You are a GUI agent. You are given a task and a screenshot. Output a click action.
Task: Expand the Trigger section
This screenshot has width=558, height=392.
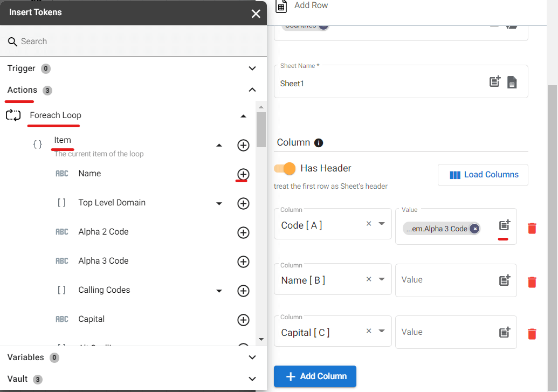coord(252,68)
